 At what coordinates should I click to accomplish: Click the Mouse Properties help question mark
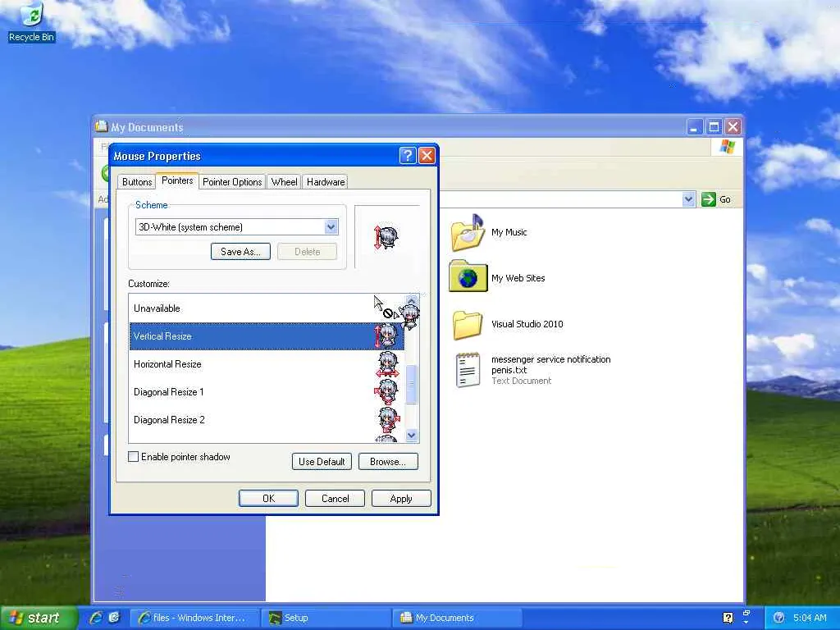pos(408,155)
